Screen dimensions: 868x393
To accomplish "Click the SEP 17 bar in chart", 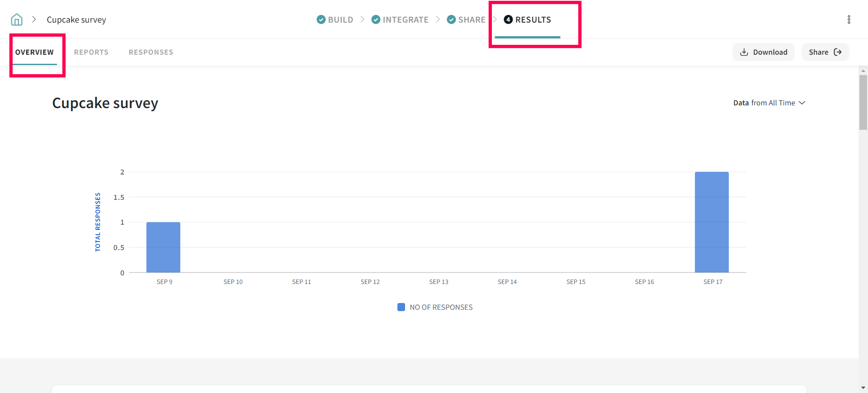I will coord(712,222).
